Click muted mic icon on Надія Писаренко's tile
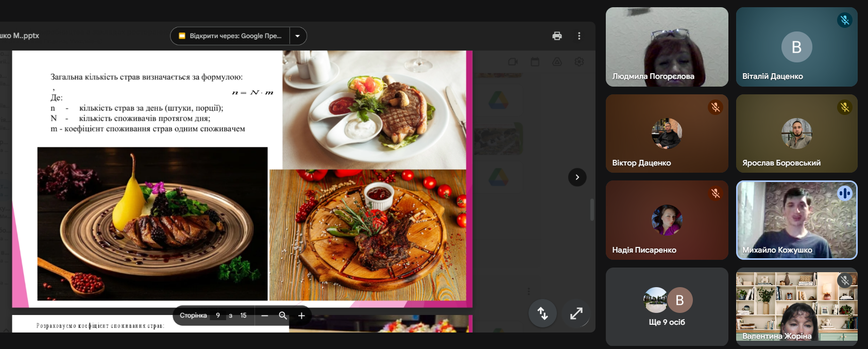 pos(715,193)
